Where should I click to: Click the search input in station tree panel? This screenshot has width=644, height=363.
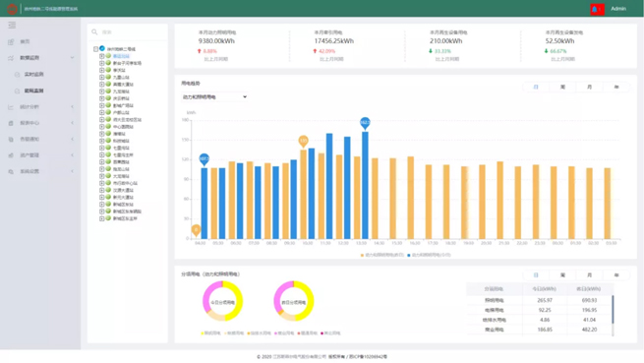pos(133,32)
